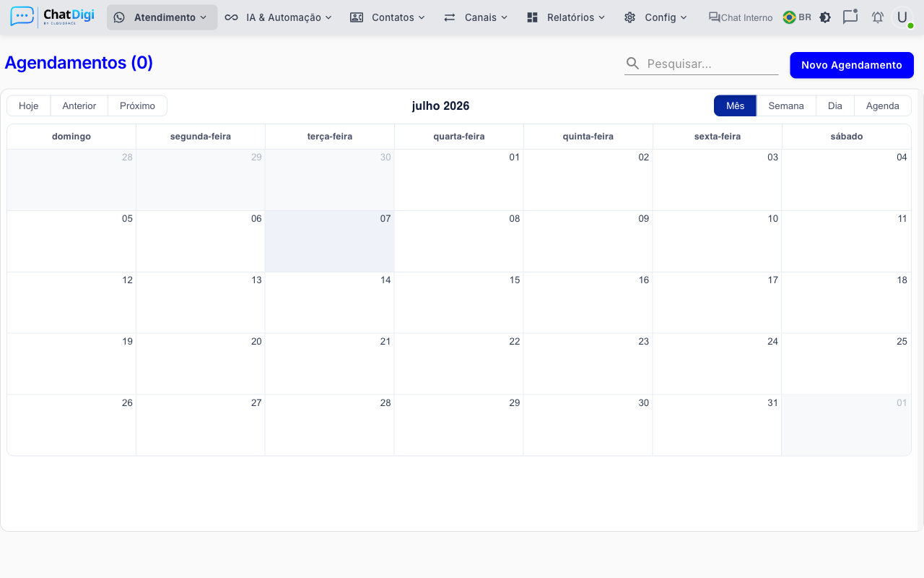This screenshot has height=578, width=924.
Task: Switch to Mês calendar view
Action: tap(735, 105)
